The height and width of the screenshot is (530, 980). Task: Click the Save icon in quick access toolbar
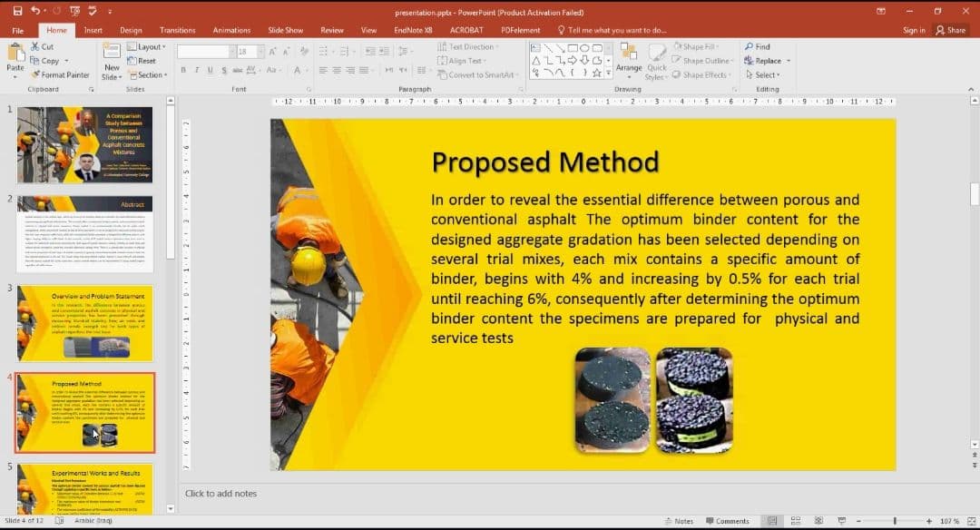tap(17, 11)
